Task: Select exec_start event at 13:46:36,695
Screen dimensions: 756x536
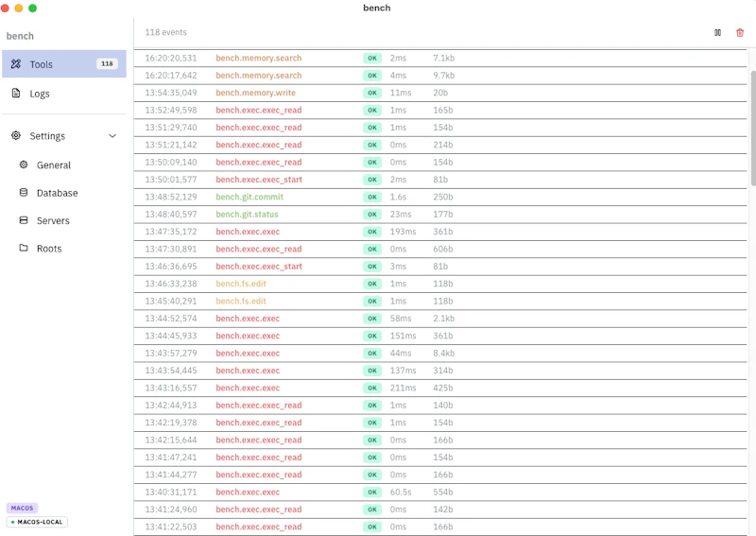Action: click(440, 267)
